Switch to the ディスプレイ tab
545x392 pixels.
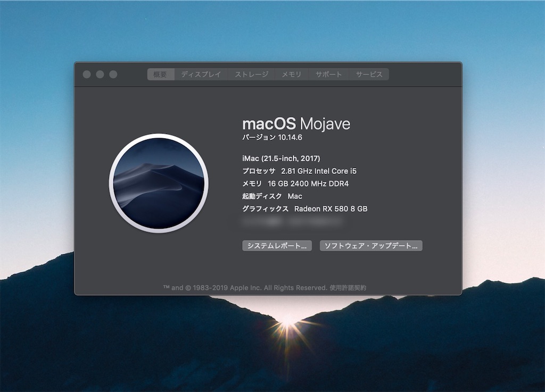click(201, 74)
